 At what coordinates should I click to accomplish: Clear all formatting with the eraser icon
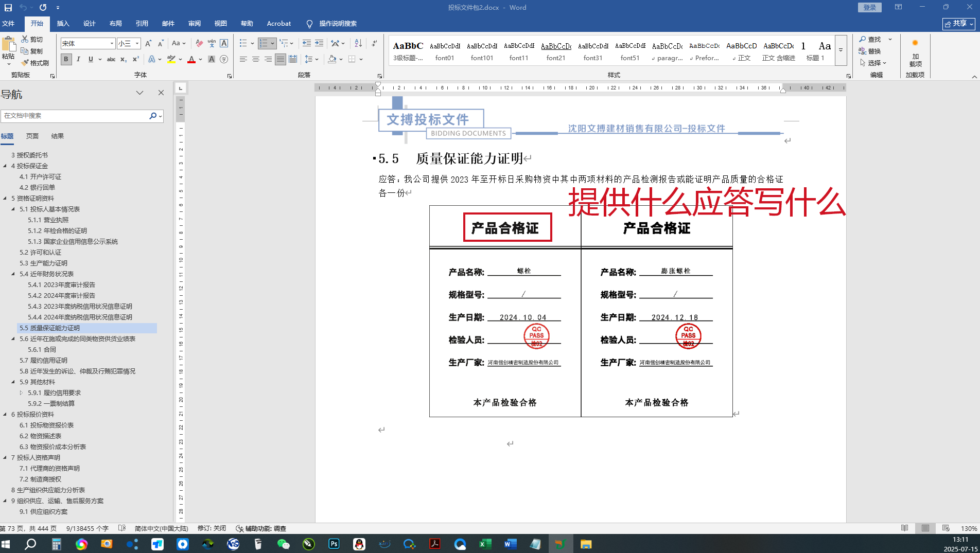(x=199, y=44)
